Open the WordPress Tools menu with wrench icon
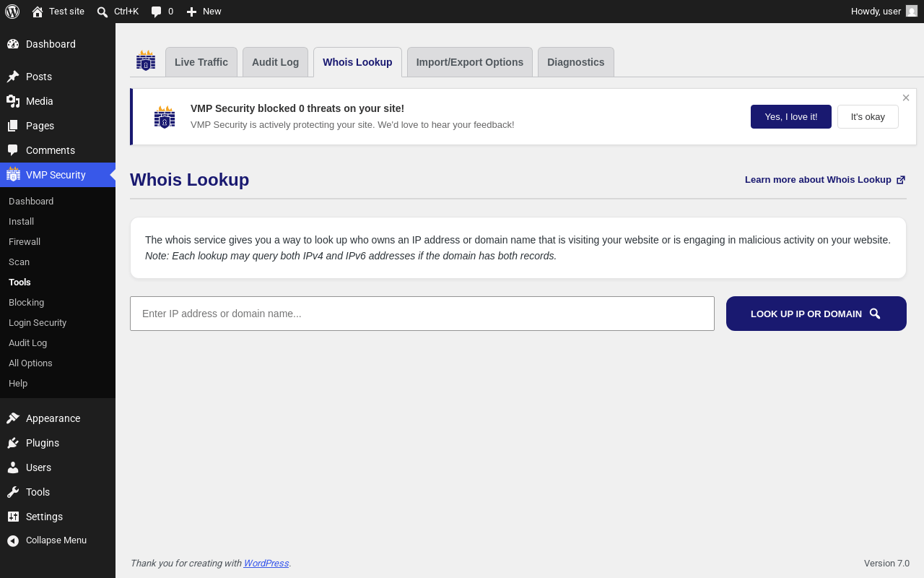This screenshot has height=578, width=924. pyautogui.click(x=58, y=492)
